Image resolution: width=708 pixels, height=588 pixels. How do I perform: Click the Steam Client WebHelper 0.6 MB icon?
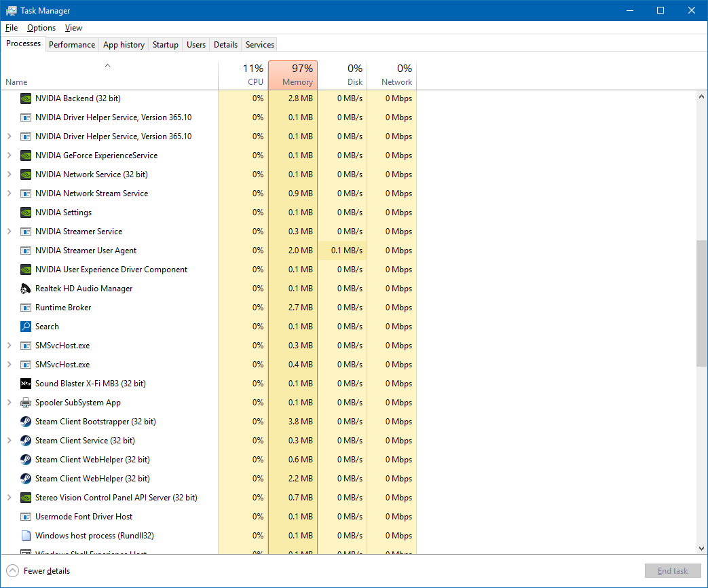[26, 459]
